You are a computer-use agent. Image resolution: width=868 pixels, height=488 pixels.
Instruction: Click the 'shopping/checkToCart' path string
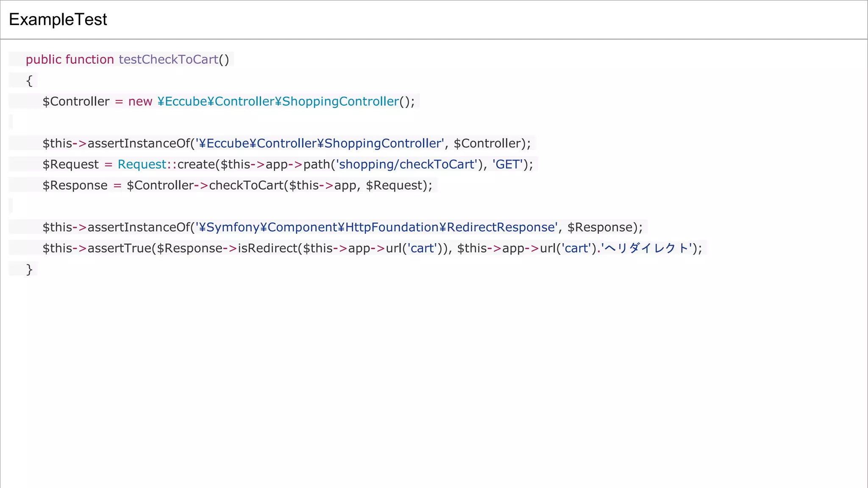point(407,164)
